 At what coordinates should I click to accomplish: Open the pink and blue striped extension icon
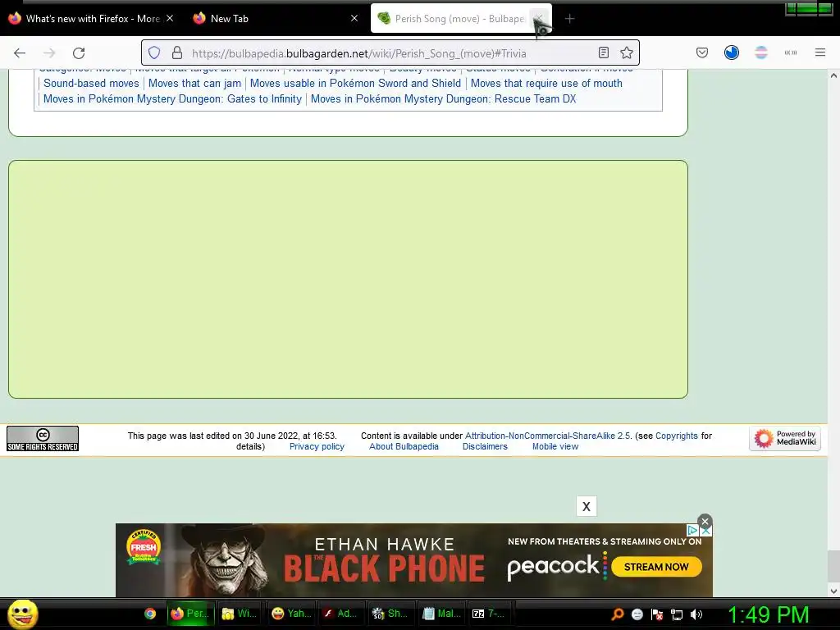(x=760, y=52)
